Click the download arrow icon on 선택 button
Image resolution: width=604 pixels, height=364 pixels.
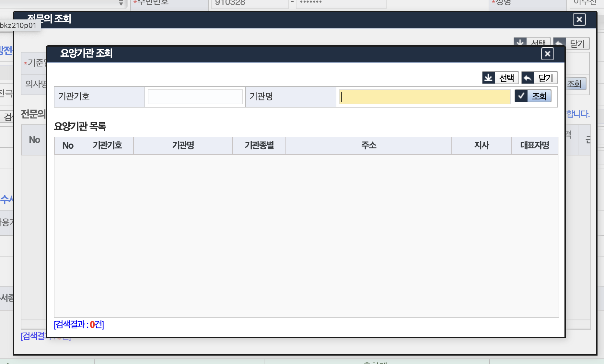coord(488,78)
